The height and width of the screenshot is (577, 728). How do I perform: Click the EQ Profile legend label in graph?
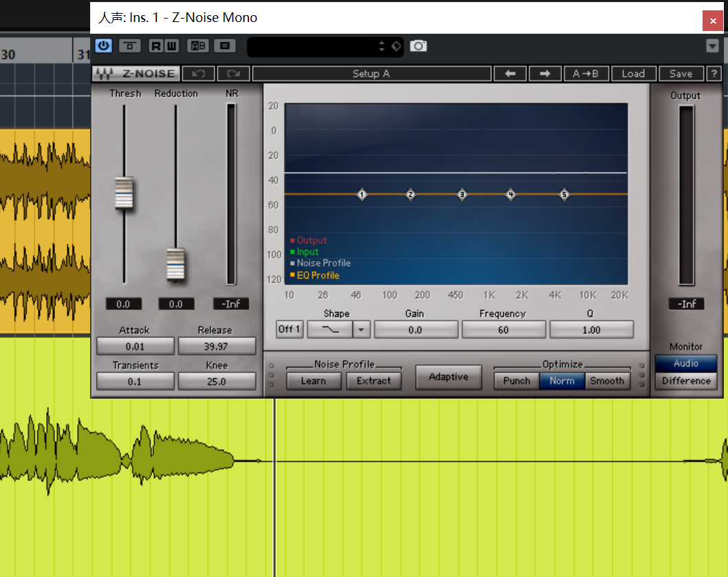point(318,275)
